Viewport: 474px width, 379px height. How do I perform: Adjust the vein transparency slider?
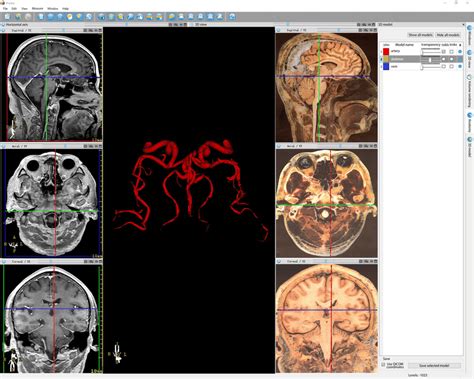(x=431, y=67)
